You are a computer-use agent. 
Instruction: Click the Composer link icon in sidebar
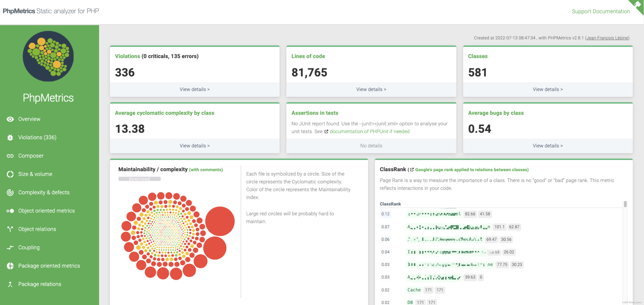pyautogui.click(x=10, y=156)
